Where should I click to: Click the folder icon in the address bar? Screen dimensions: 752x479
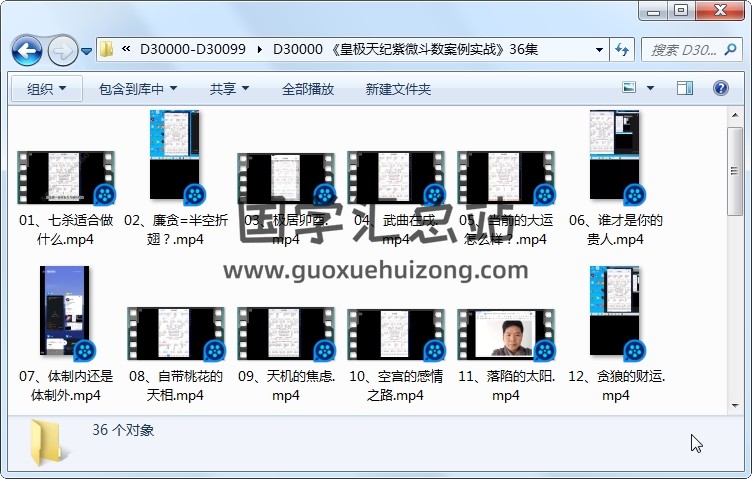tap(106, 49)
